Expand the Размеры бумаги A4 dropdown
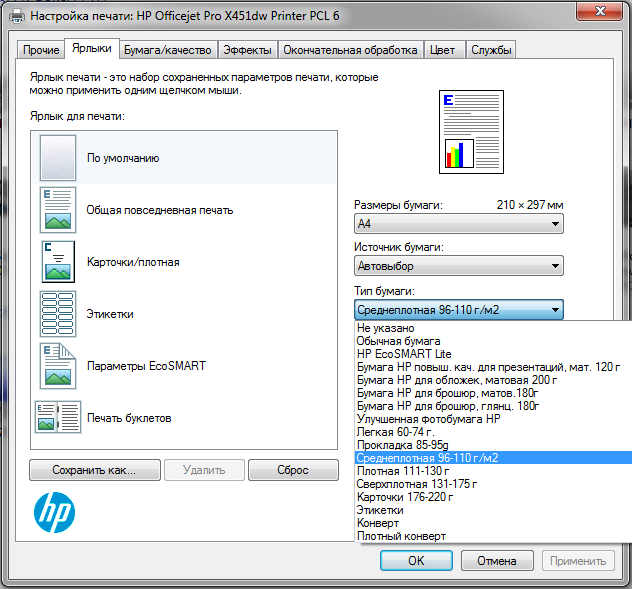This screenshot has height=589, width=632. point(459,224)
